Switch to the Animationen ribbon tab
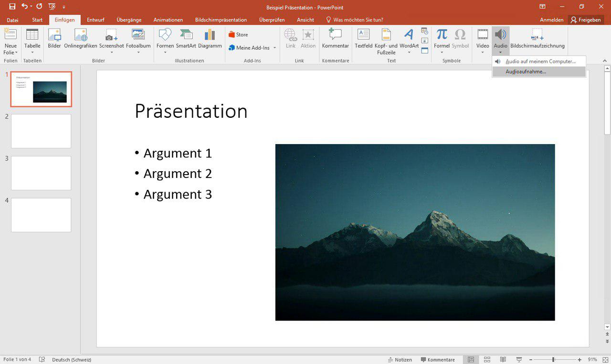 (x=168, y=20)
